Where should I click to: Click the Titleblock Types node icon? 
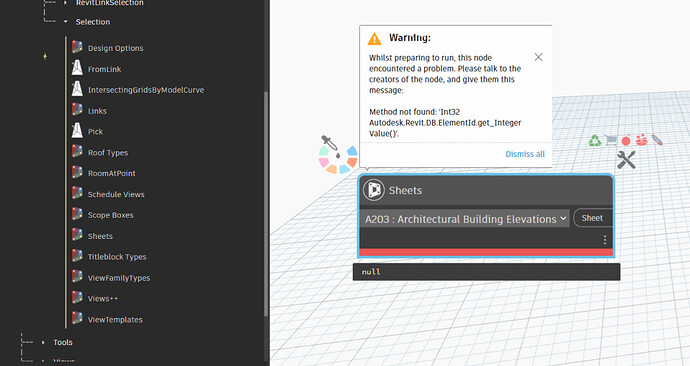coord(77,256)
